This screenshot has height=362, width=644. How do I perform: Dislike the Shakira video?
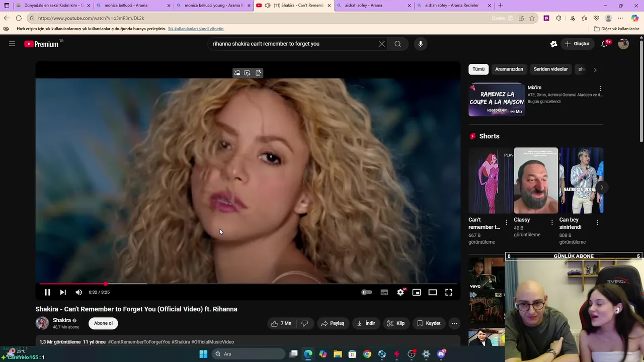[305, 323]
